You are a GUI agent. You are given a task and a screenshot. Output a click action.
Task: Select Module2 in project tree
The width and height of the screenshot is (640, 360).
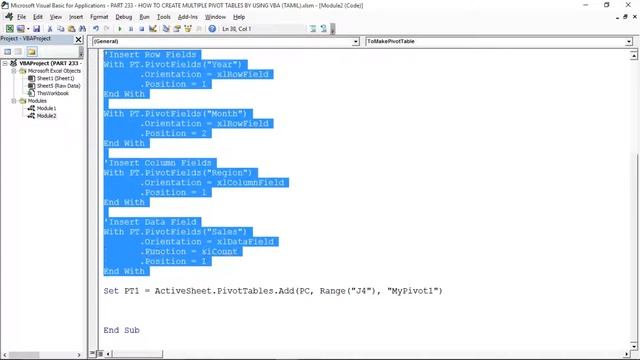point(46,116)
